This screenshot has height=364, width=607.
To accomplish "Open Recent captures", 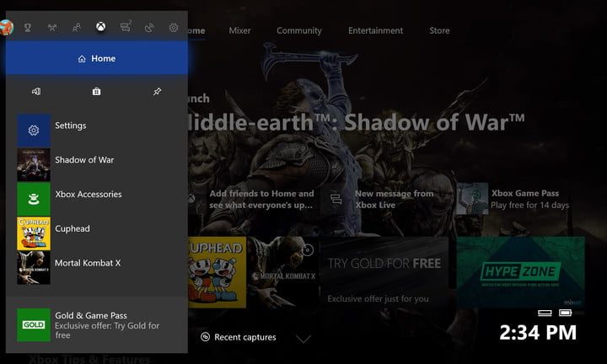I will coord(239,337).
